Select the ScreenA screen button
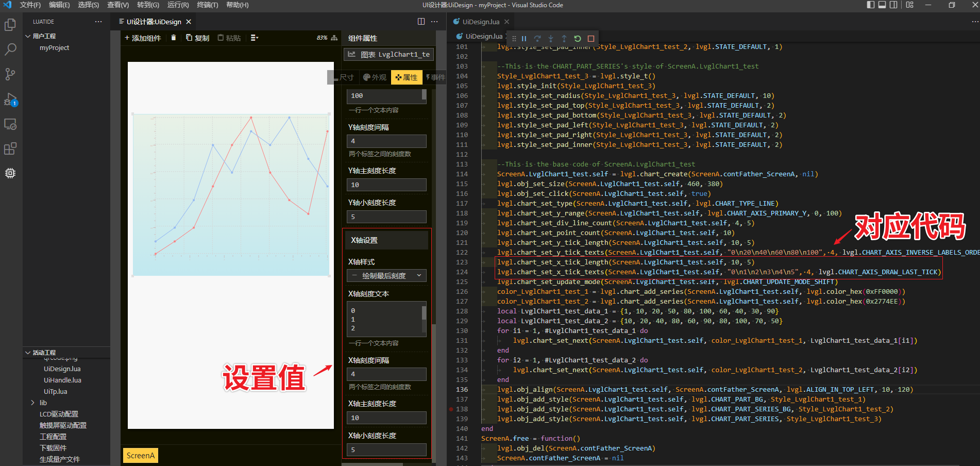Screen dimensions: 980x466 141,455
